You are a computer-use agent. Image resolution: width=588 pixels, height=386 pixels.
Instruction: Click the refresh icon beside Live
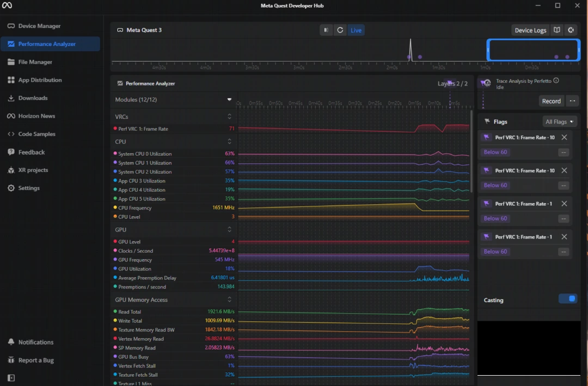coord(340,30)
